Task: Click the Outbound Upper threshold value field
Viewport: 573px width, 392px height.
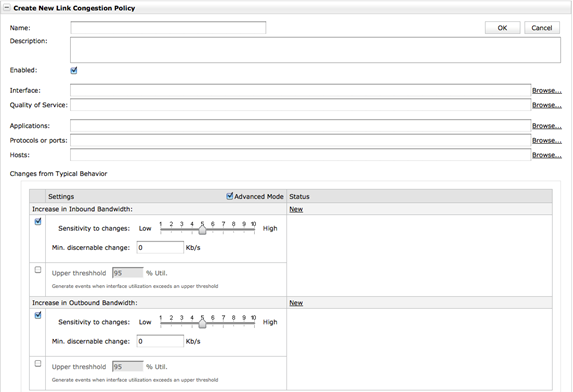Action: (128, 366)
